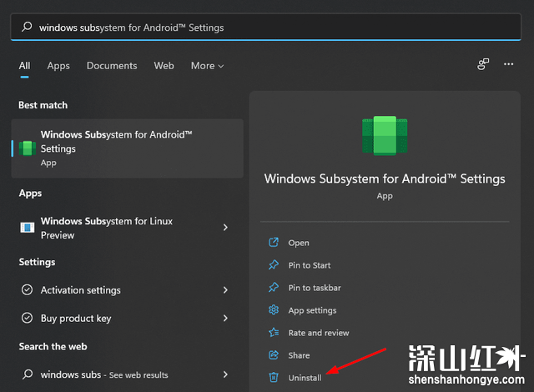This screenshot has width=534, height=392.
Task: Open App settings
Action: (312, 310)
